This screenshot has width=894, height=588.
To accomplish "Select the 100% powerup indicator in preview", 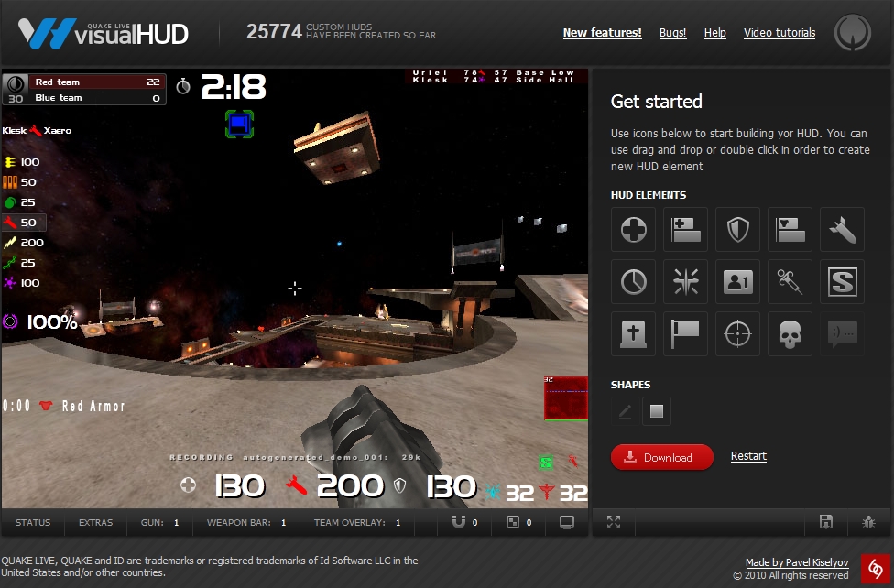I will point(40,322).
